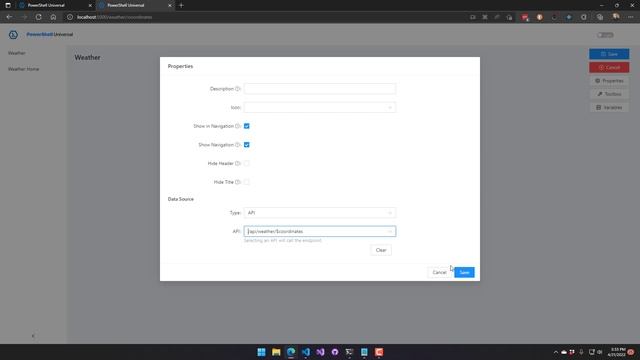
Task: Open the browser settings ellipsis menu
Action: pyautogui.click(x=631, y=17)
